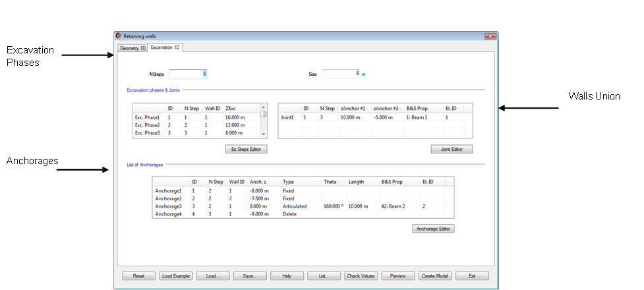This screenshot has width=644, height=290.
Task: Switch to the Geometry 1D tab
Action: tap(132, 48)
